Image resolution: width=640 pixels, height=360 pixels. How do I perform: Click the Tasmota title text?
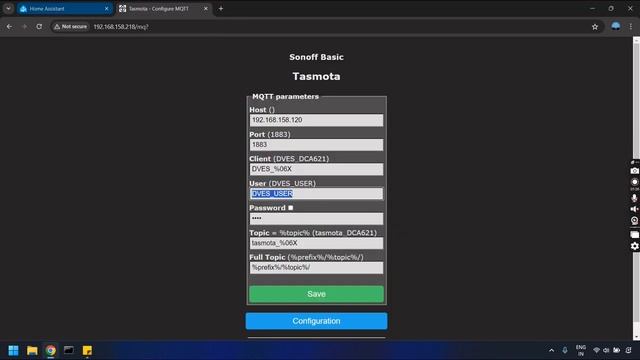(x=316, y=76)
